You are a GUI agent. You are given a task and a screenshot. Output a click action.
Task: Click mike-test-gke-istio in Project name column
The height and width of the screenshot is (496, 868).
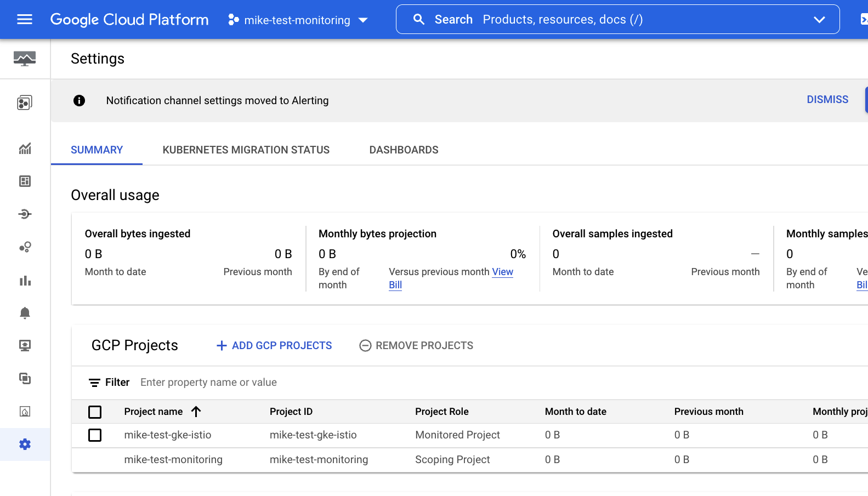(x=168, y=435)
